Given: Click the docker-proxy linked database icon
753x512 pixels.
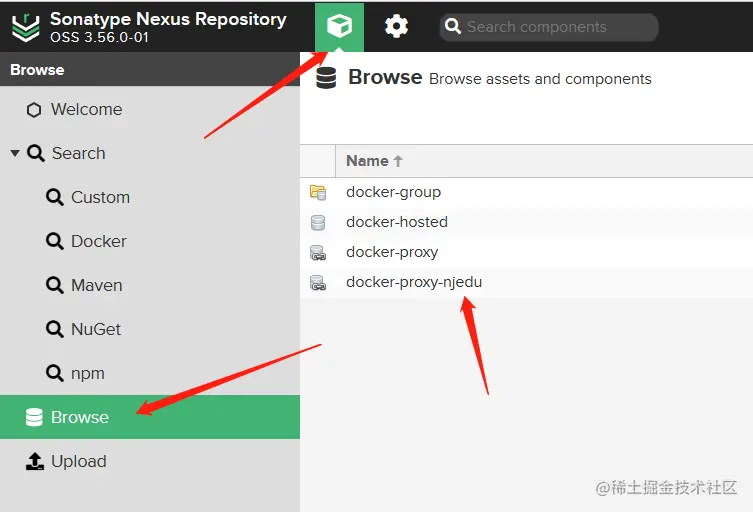Looking at the screenshot, I should 318,253.
